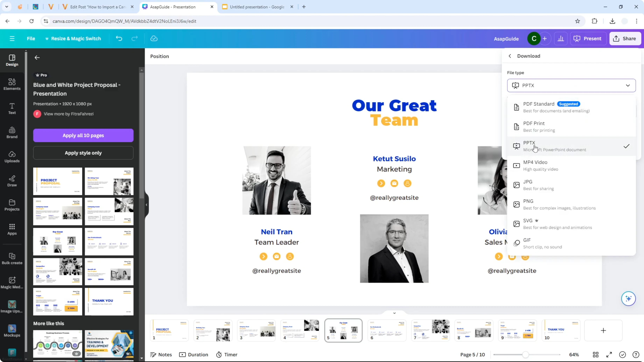644x362 pixels.
Task: Open the Image Upscaler app
Action: (x=12, y=307)
